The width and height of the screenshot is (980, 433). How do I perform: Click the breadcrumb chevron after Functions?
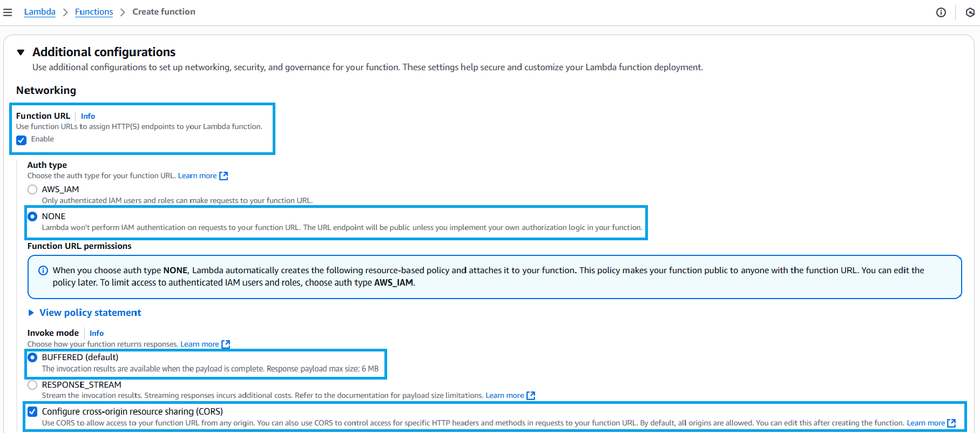(x=123, y=12)
